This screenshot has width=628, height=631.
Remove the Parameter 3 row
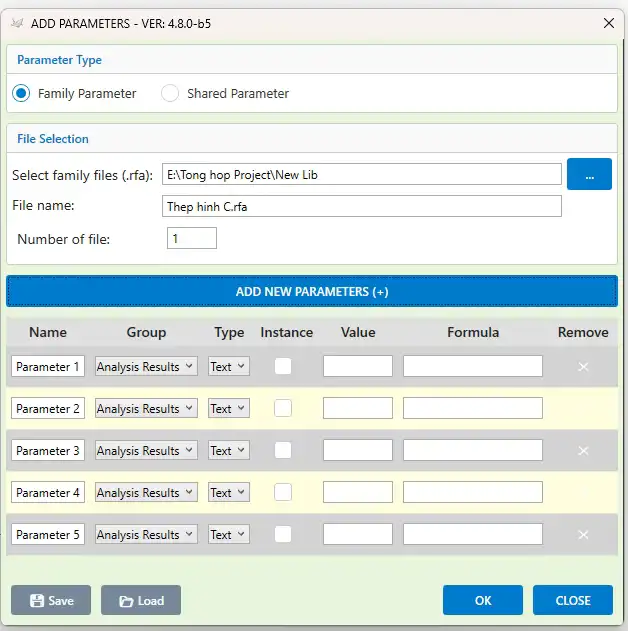tap(583, 451)
